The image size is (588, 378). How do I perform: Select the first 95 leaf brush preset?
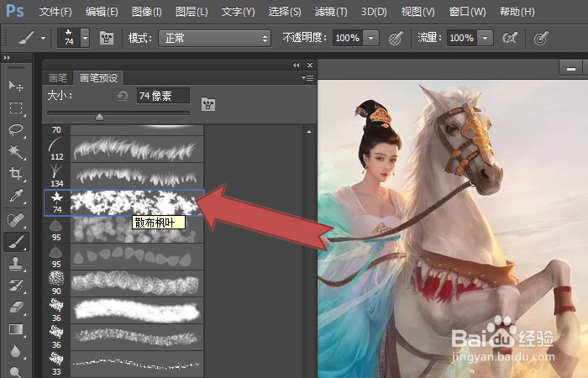[123, 230]
